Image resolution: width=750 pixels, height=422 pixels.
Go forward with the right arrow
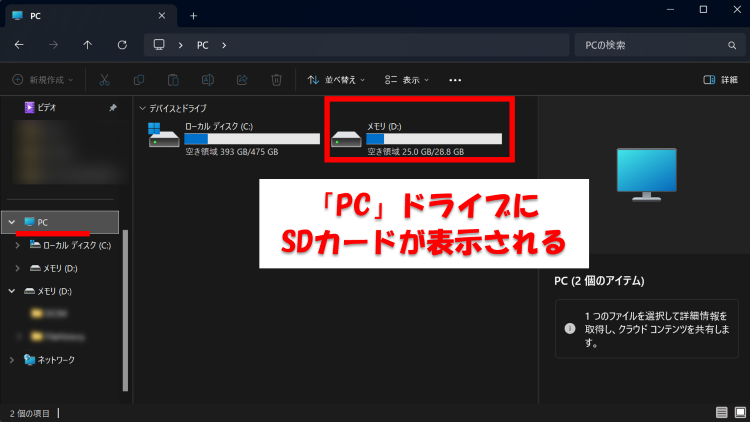coord(53,45)
